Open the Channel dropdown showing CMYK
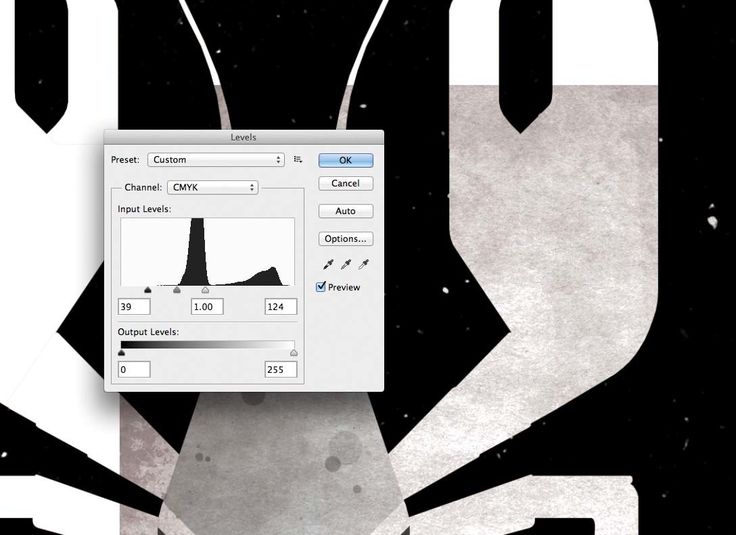736x535 pixels. tap(213, 187)
